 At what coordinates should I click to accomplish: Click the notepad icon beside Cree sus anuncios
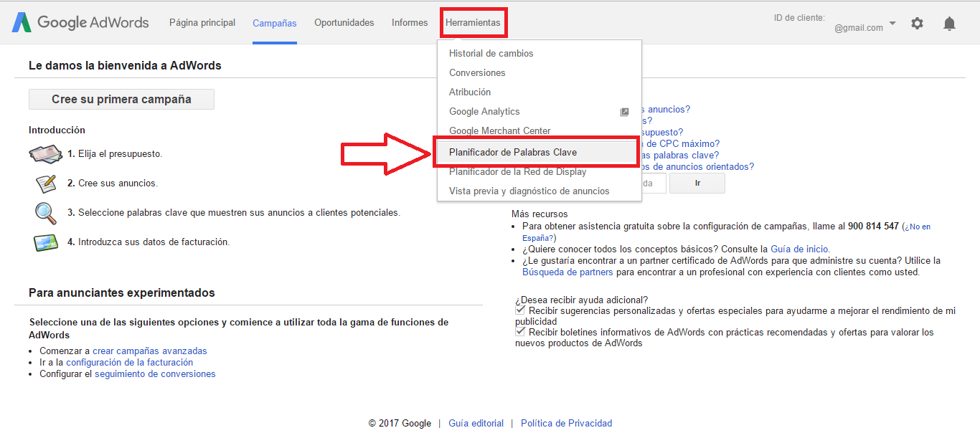(46, 184)
